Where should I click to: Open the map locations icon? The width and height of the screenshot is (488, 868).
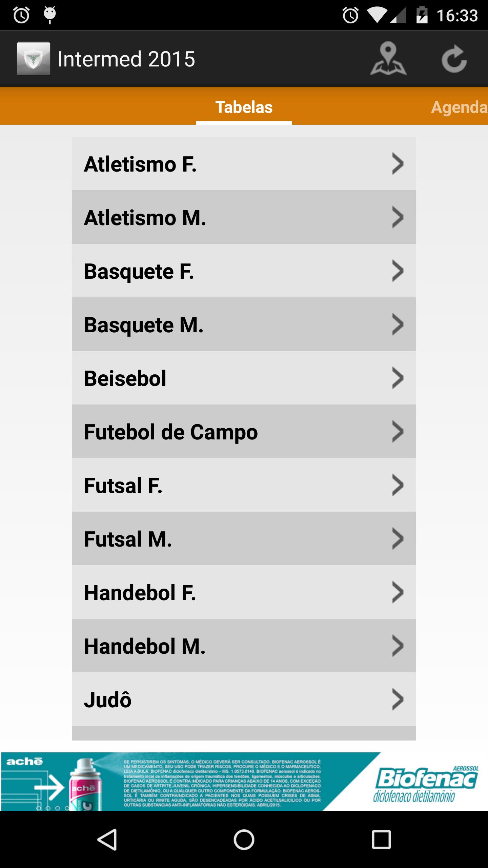[x=388, y=59]
